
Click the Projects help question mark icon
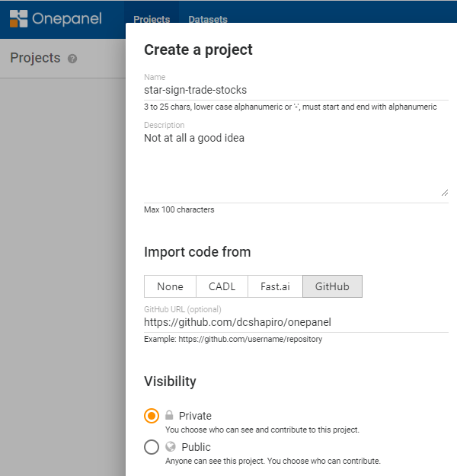pyautogui.click(x=72, y=59)
